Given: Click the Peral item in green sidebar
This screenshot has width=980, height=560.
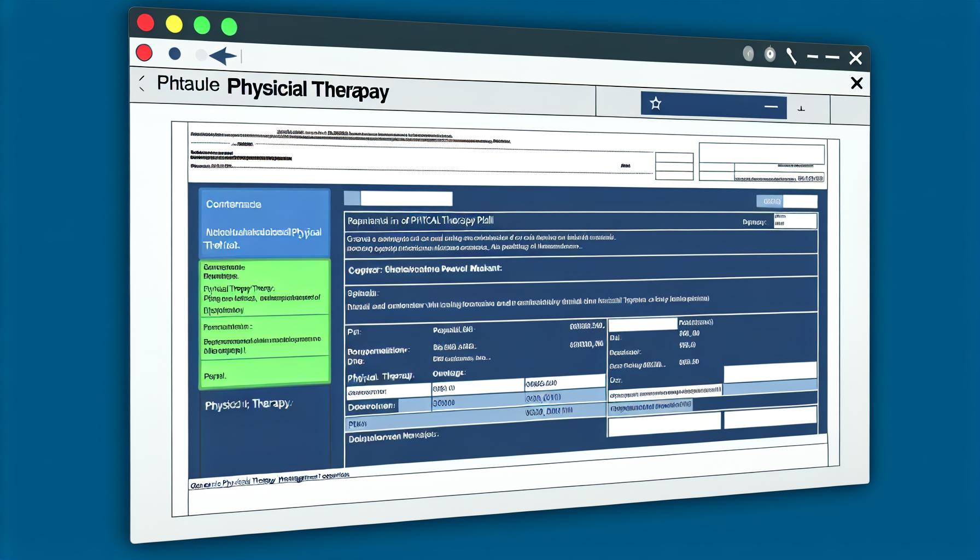Looking at the screenshot, I should coord(215,376).
